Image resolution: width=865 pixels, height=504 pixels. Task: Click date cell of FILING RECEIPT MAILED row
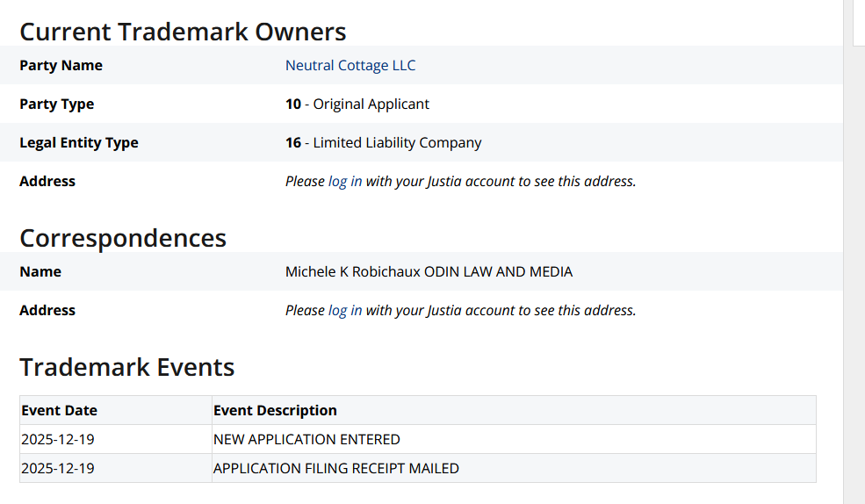pos(116,468)
